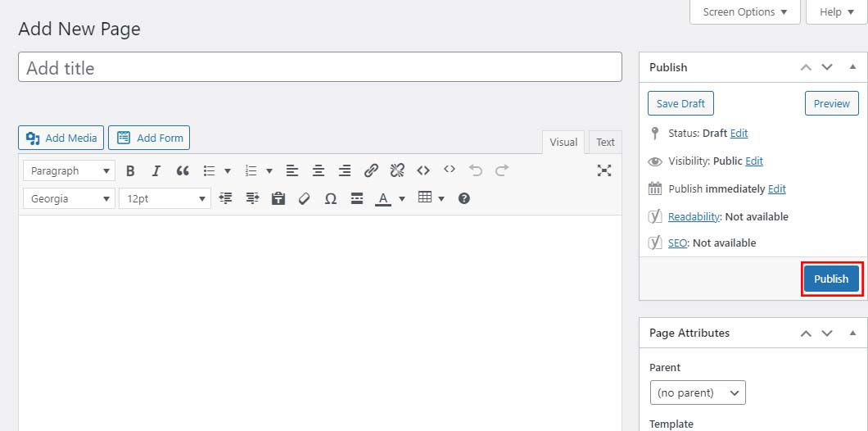The image size is (868, 431).
Task: Apply text color with A icon
Action: (383, 198)
